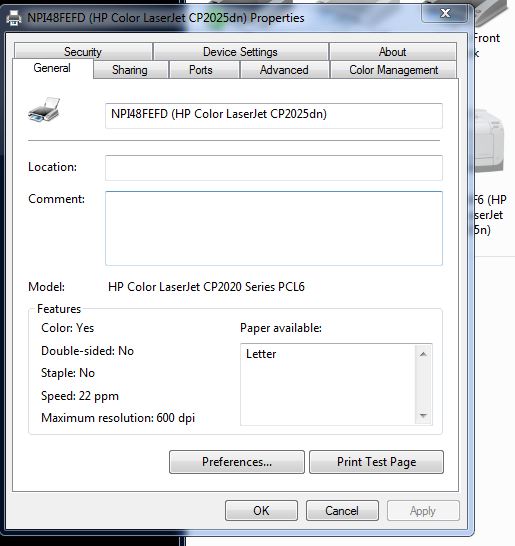Click the 'Double-sided: No' feature text
The image size is (515, 546).
[87, 351]
